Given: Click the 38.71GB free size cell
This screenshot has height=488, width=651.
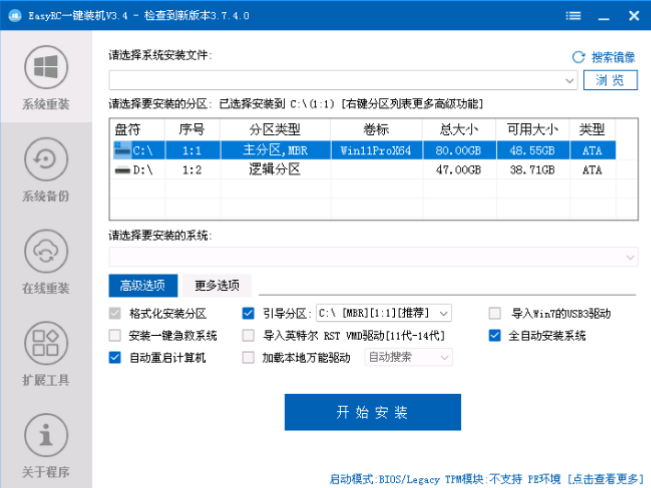Looking at the screenshot, I should pos(532,170).
